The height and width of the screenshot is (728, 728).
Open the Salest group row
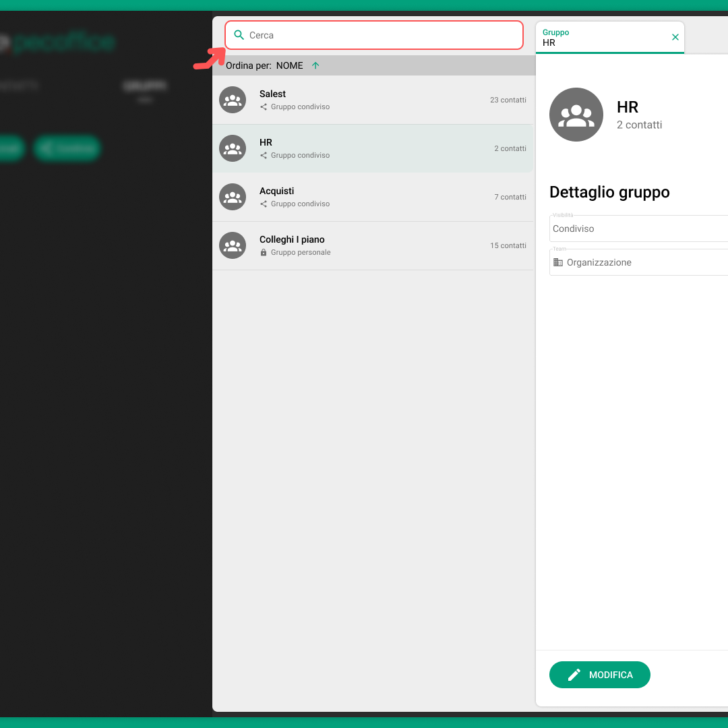coord(372,100)
